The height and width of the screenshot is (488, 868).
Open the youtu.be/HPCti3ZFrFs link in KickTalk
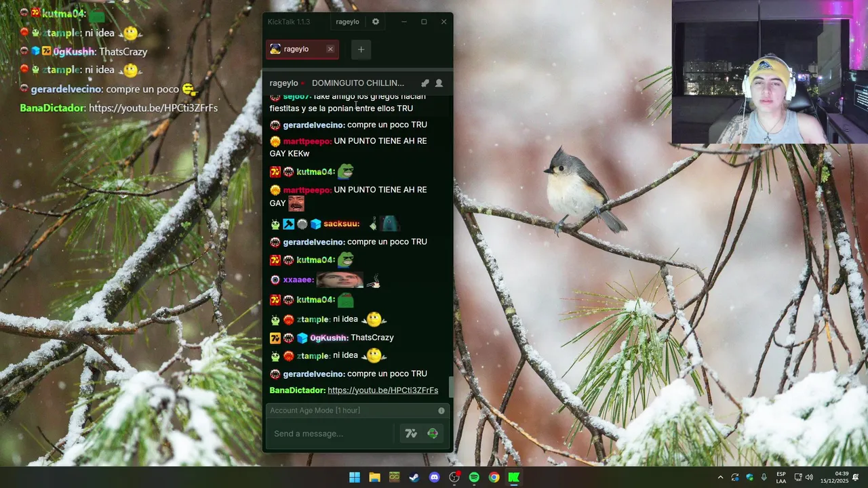[x=382, y=390]
